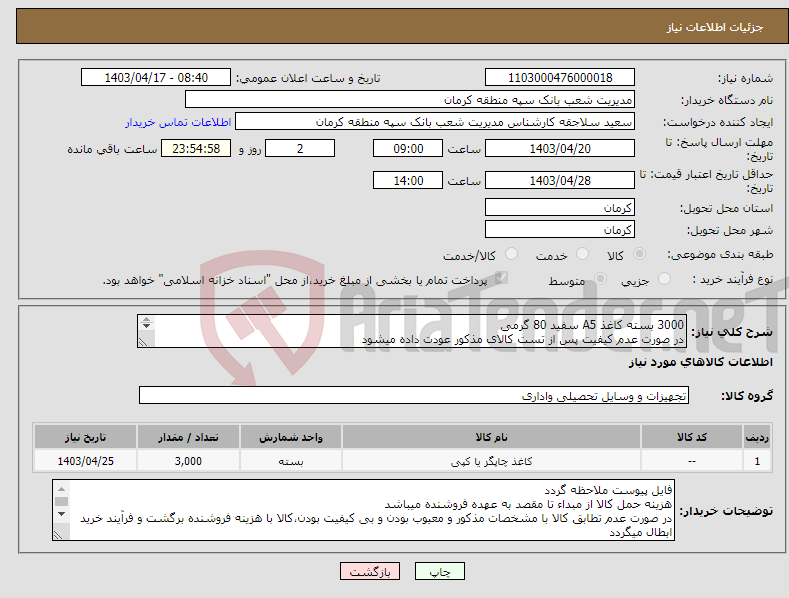Click price validity date 1403/04/28
This screenshot has width=789, height=598.
point(560,180)
